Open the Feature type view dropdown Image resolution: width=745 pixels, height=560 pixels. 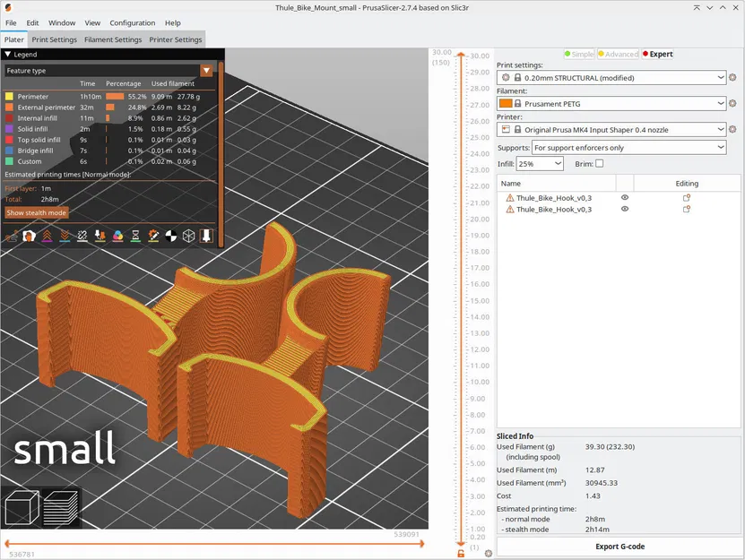tap(108, 71)
